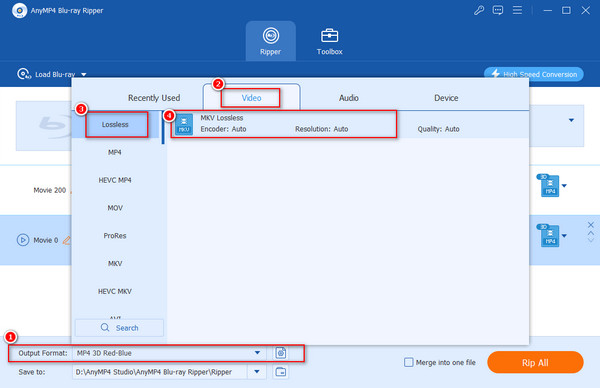
Task: Move Movie 0 down in list
Action: pyautogui.click(x=591, y=240)
